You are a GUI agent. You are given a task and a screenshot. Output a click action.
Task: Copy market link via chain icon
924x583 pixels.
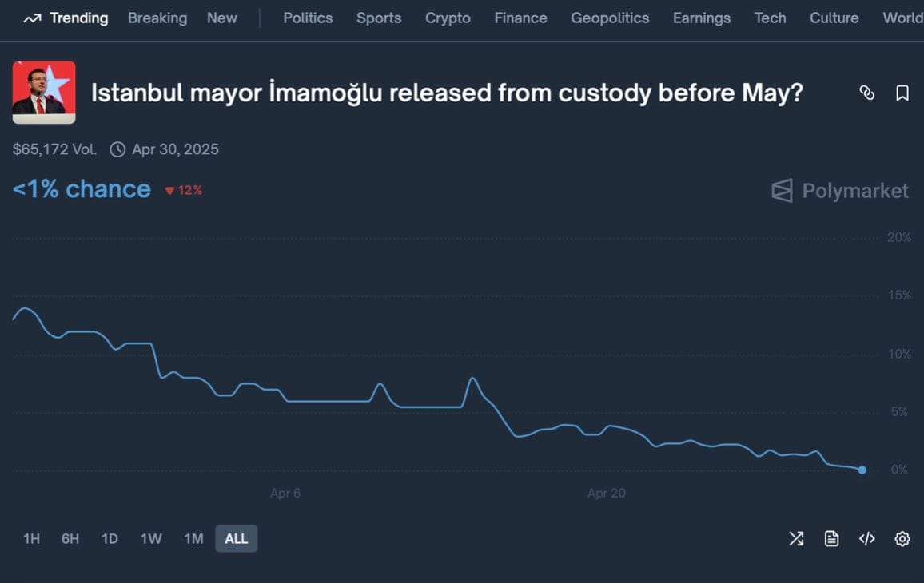click(866, 93)
